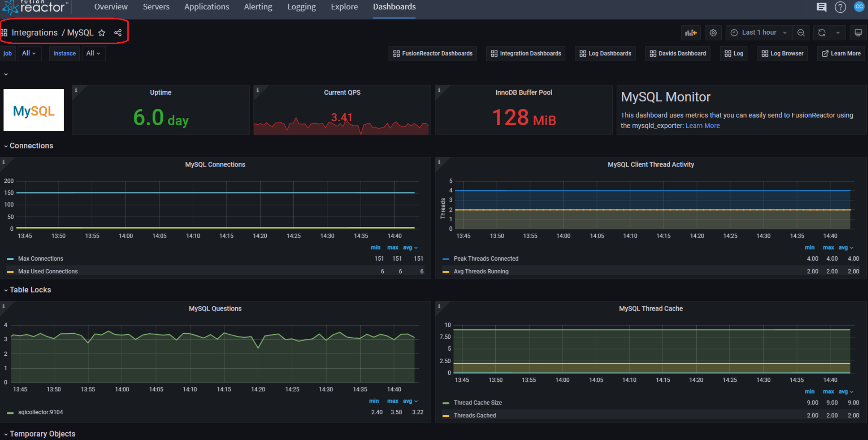Show info for InnoDB Buffer Pool panel
The width and height of the screenshot is (868, 440).
tap(439, 90)
